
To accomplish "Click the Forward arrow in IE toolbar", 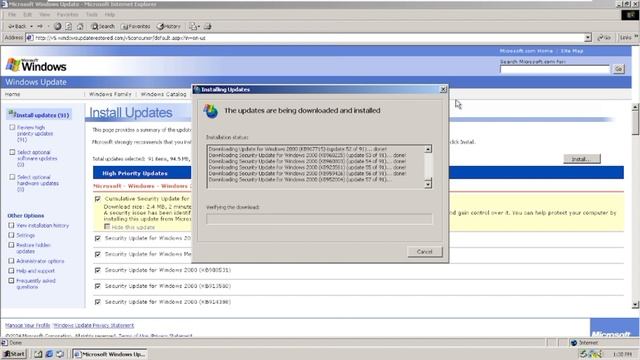I will pos(40,27).
